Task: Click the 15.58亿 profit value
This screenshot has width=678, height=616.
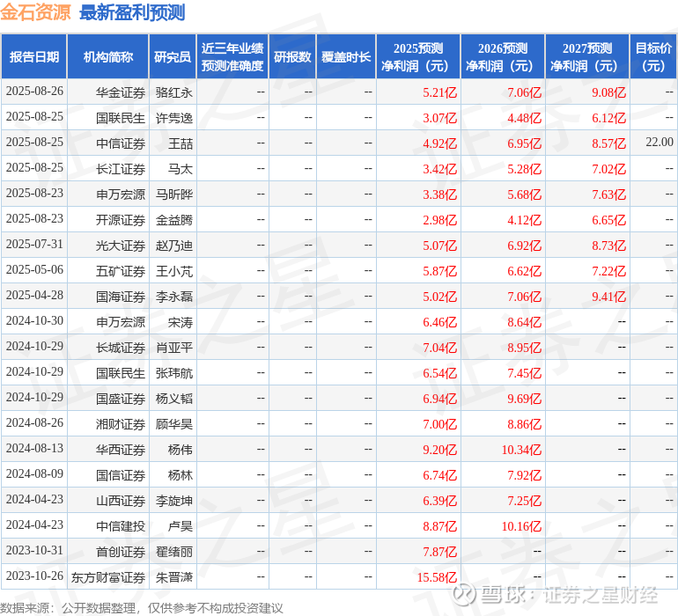Action: [x=437, y=577]
